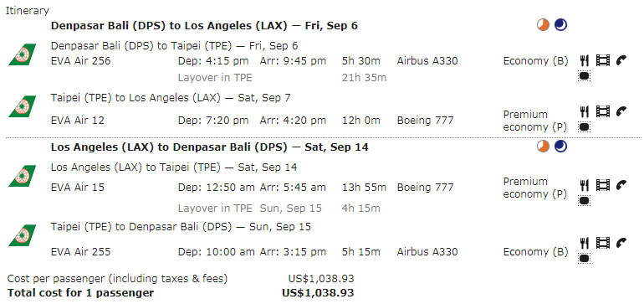Click the orange time-of-day icon for Sep 14
Viewport: 644px width, 304px height.
(543, 146)
